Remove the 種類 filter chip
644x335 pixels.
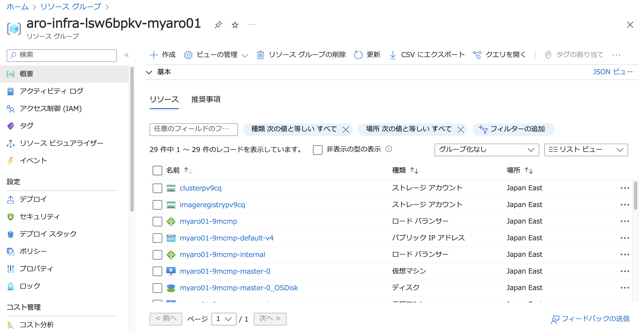(x=345, y=129)
